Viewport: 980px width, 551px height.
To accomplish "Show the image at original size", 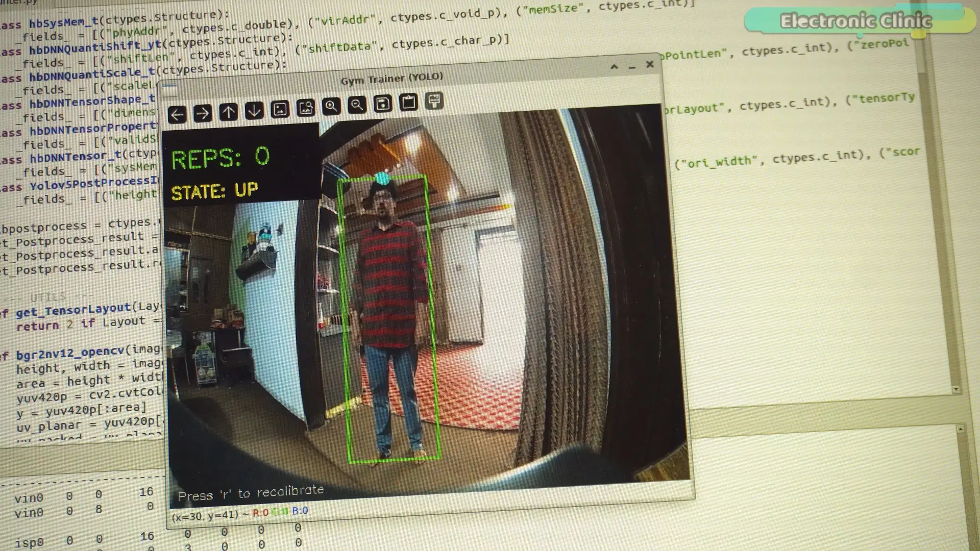I will (280, 109).
